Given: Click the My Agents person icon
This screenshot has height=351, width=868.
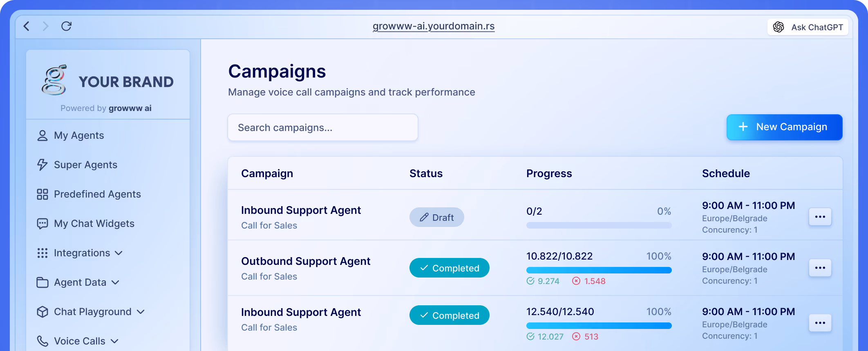Looking at the screenshot, I should pyautogui.click(x=43, y=136).
